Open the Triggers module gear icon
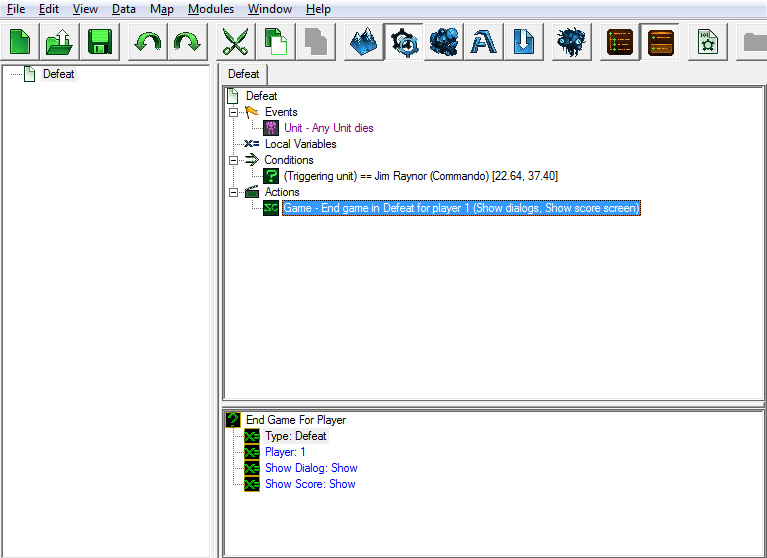This screenshot has height=558, width=767. coord(404,42)
